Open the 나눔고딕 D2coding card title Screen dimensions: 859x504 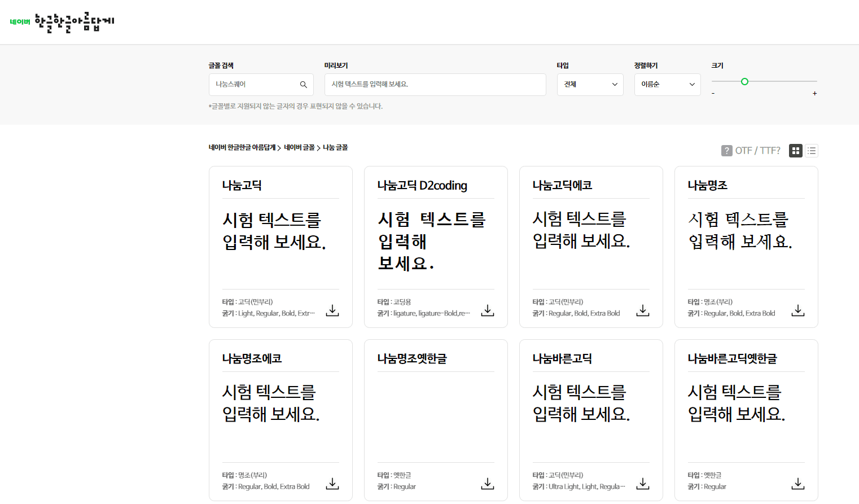point(422,186)
